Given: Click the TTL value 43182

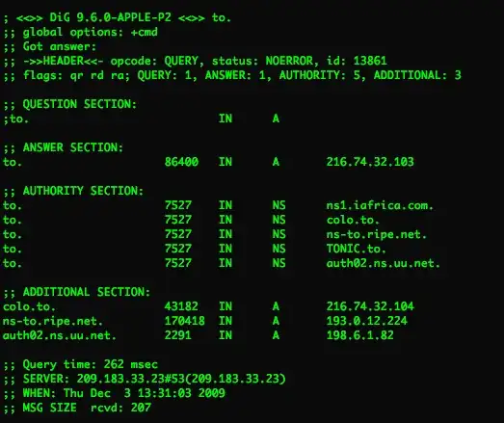Looking at the screenshot, I should [x=181, y=306].
